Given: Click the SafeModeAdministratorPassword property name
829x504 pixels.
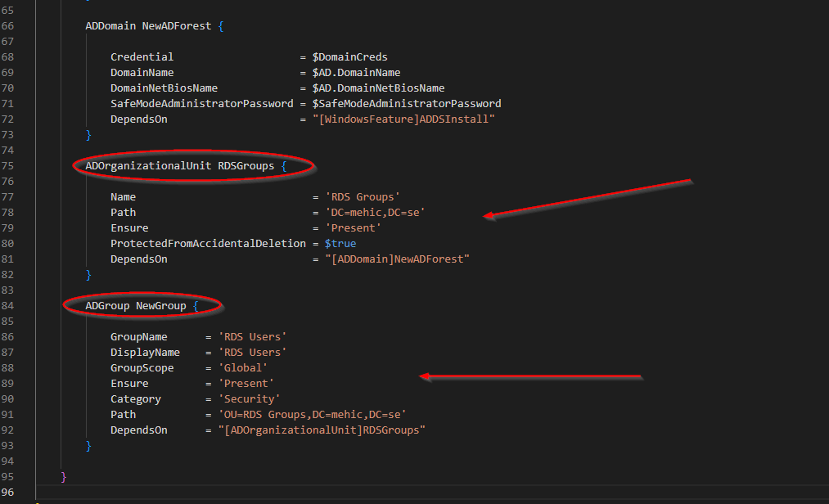Looking at the screenshot, I should click(x=201, y=104).
